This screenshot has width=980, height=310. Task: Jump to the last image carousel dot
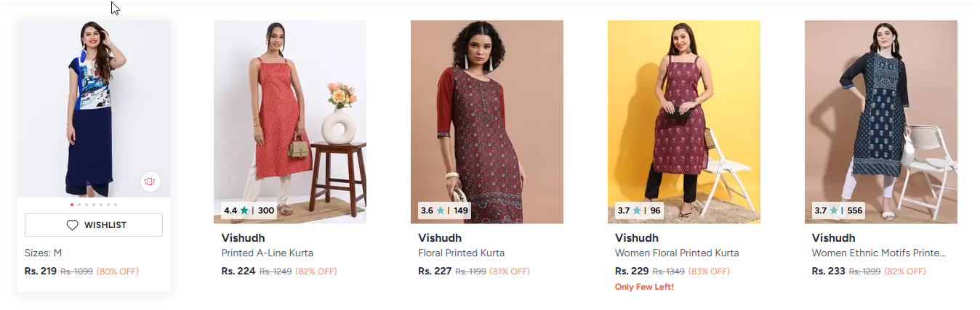coord(116,205)
